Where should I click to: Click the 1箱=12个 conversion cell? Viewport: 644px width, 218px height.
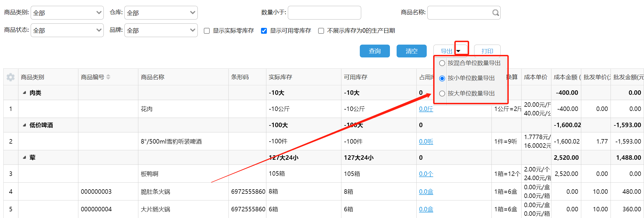(507, 174)
